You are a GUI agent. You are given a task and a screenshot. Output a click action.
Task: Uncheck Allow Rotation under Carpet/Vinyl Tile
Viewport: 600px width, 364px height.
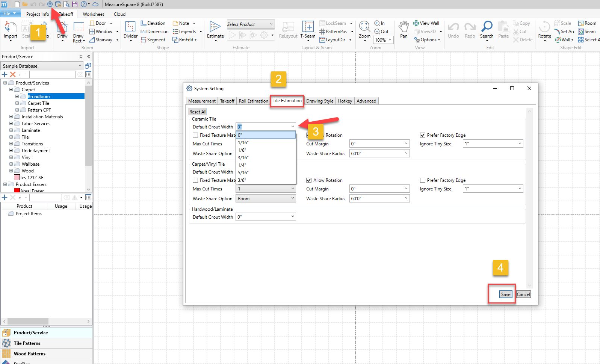point(309,180)
